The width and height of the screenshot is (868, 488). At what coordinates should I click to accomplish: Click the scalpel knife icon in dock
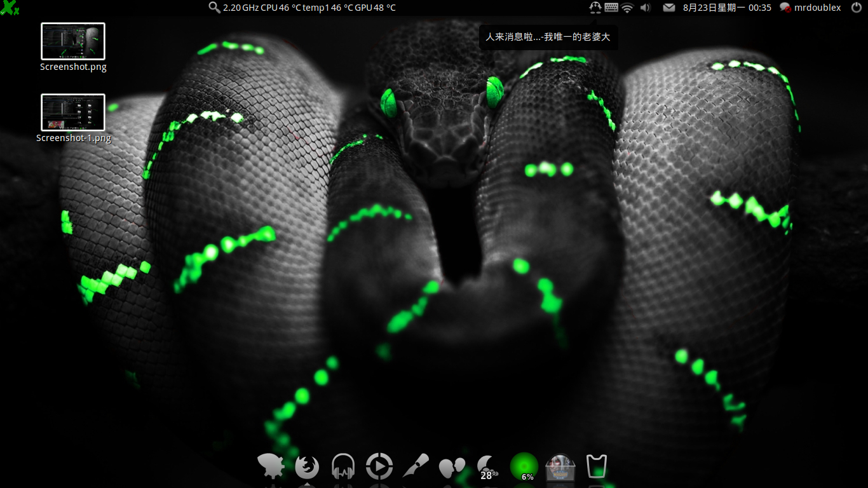(x=416, y=467)
